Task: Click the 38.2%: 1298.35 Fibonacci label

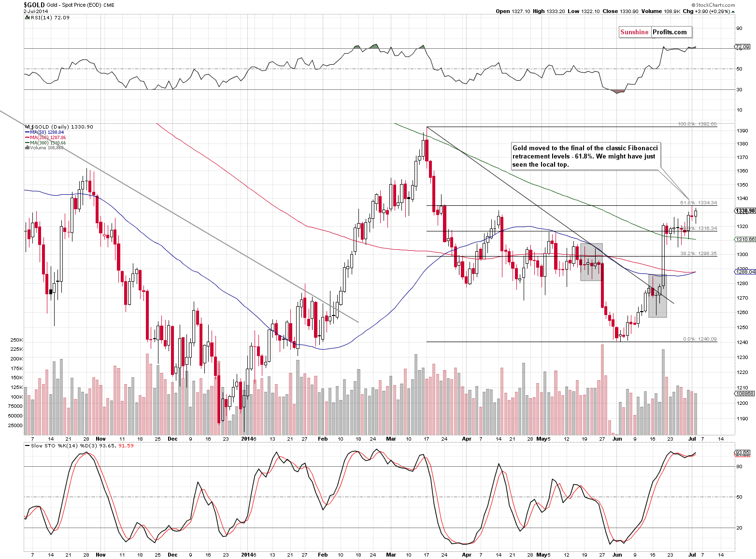Action: 699,253
